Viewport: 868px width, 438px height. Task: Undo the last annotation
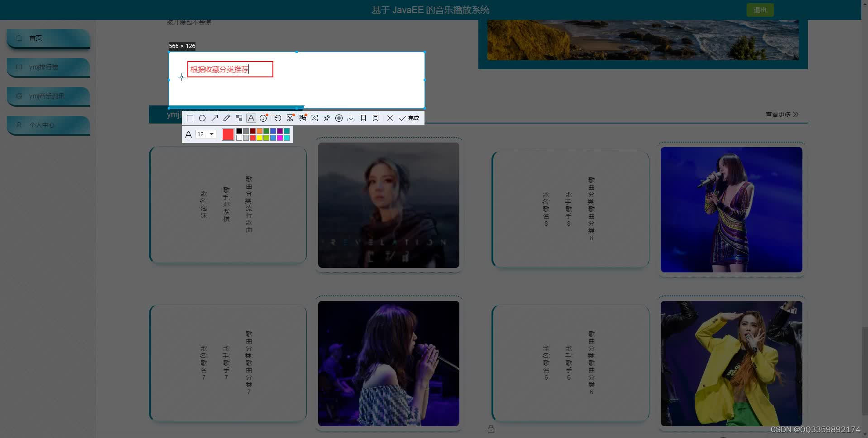[x=278, y=118]
